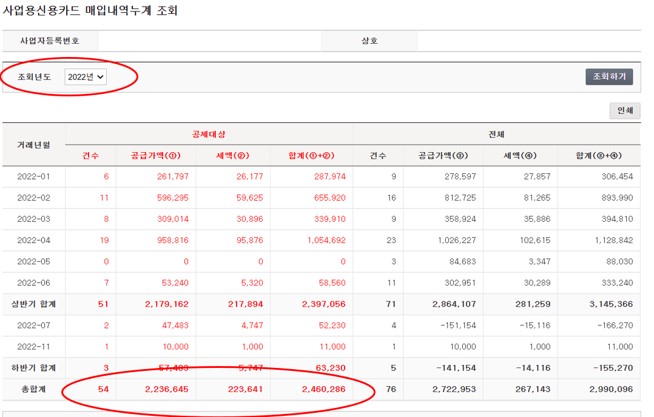The height and width of the screenshot is (417, 654).
Task: Select the 2022-07 row label
Action: tap(33, 325)
